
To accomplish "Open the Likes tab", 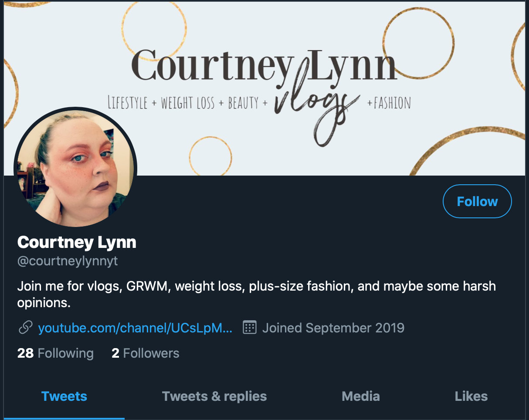I will tap(471, 396).
